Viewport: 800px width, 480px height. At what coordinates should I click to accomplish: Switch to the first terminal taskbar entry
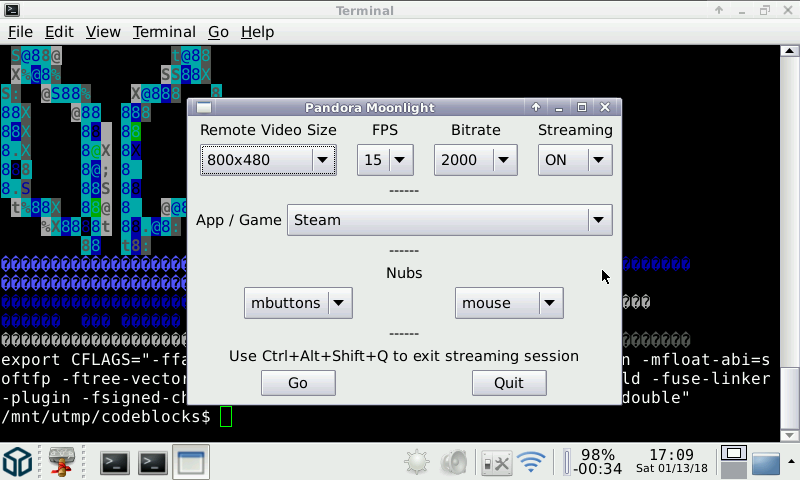114,463
